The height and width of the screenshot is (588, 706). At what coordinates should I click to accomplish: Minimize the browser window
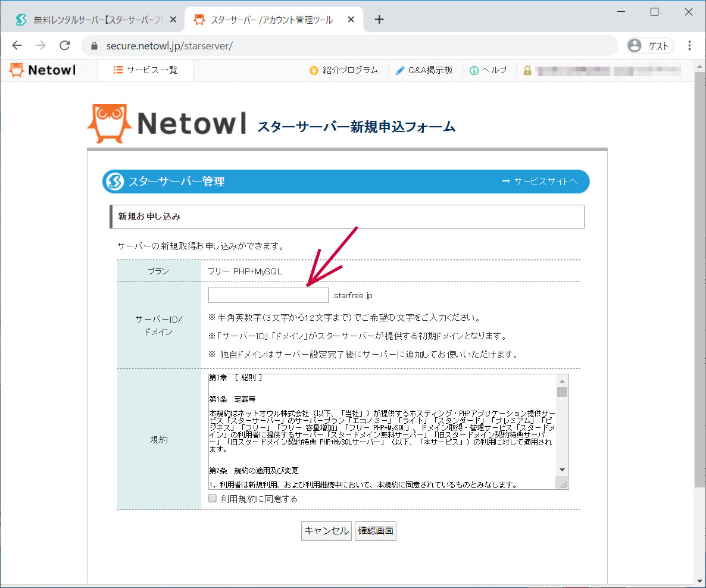[x=621, y=12]
